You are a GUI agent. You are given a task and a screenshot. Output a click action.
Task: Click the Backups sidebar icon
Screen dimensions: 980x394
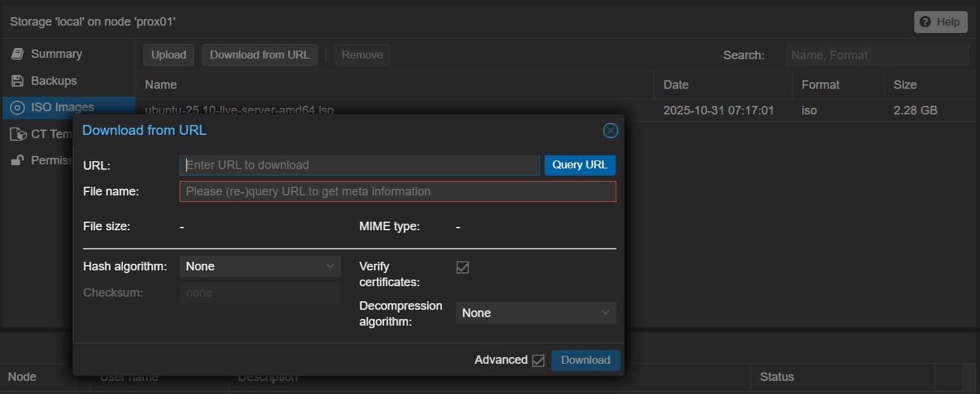tap(18, 80)
